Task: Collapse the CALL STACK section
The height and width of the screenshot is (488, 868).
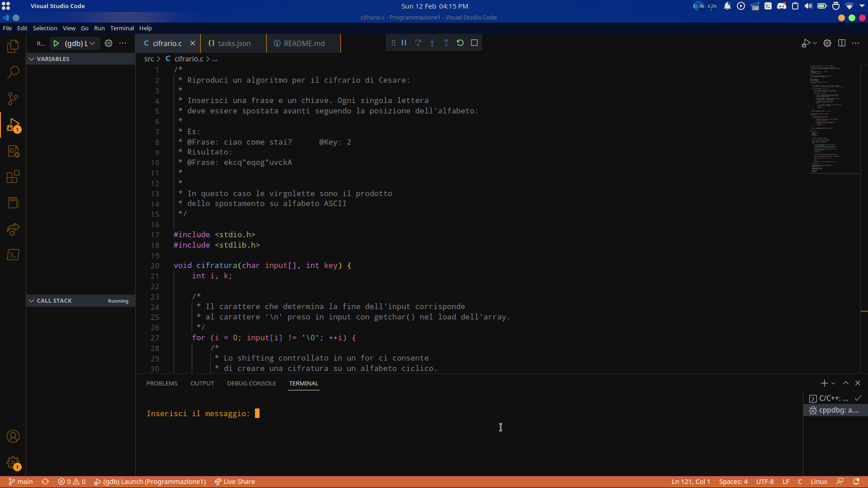Action: coord(80,301)
